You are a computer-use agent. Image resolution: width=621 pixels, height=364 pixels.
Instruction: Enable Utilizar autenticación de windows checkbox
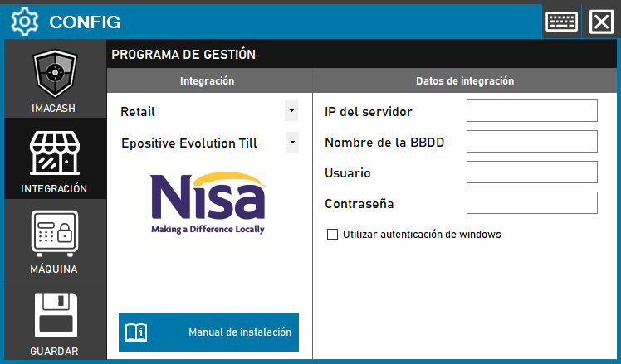(x=333, y=235)
